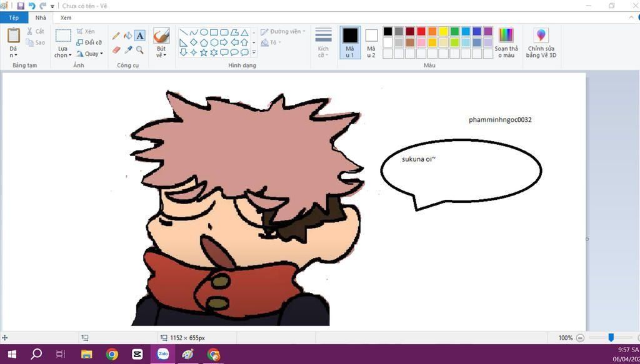Pick the yellow color swatch
The height and width of the screenshot is (364, 640).
[443, 31]
